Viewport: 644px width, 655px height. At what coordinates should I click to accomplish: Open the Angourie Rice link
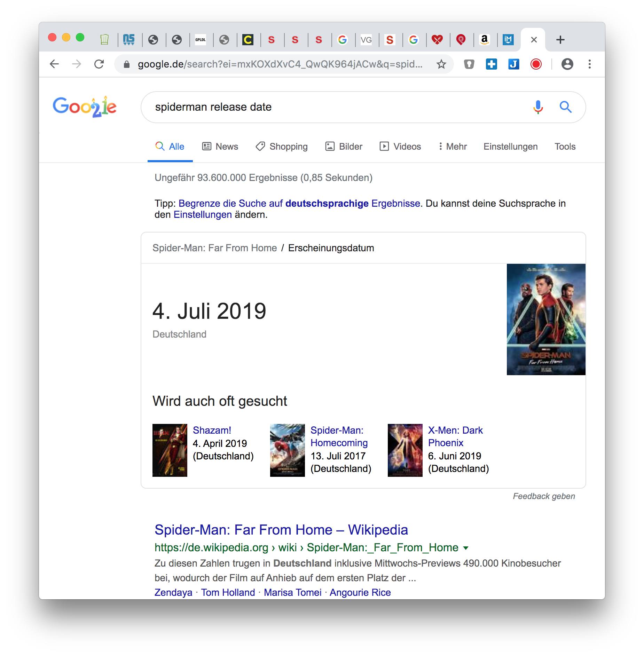point(360,593)
